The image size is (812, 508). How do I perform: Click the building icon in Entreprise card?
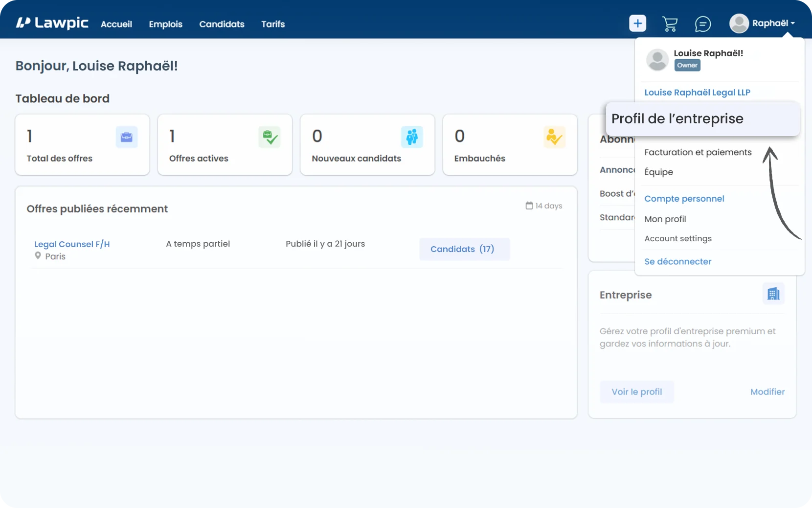coord(773,294)
